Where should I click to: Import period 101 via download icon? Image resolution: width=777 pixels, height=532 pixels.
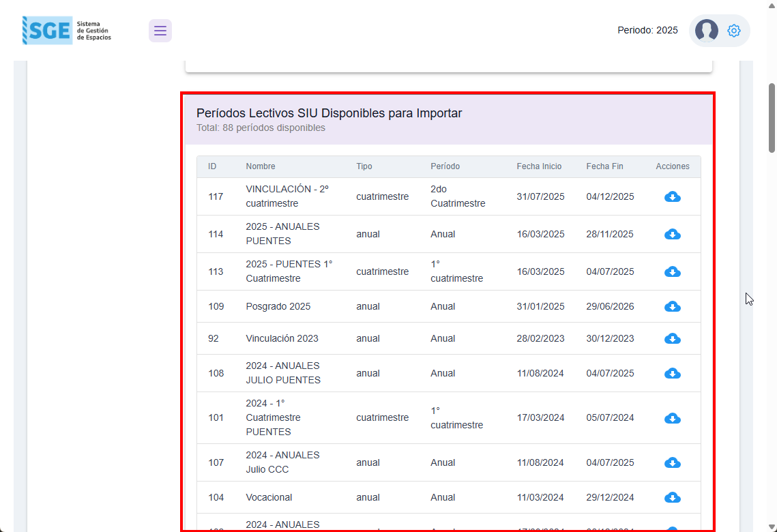(673, 418)
